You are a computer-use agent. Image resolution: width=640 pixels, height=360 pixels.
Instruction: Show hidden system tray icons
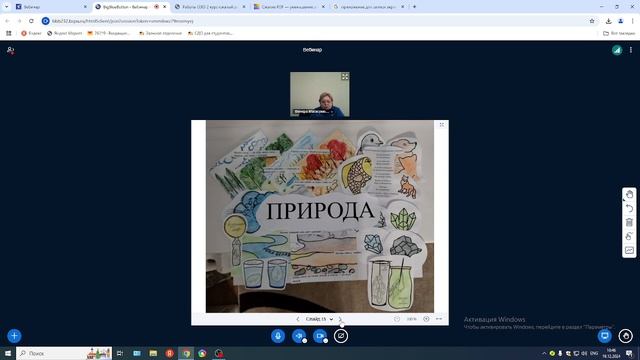coord(544,353)
